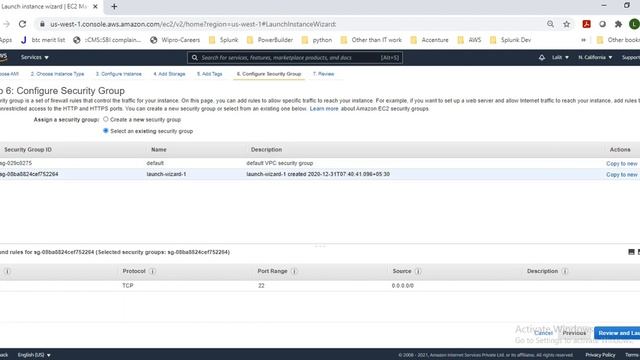The height and width of the screenshot is (360, 640).
Task: Open the N. California region dropdown
Action: coord(595,58)
